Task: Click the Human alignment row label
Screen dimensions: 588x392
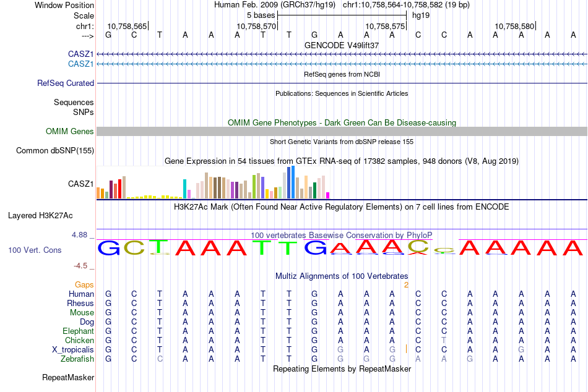Action: 81,294
